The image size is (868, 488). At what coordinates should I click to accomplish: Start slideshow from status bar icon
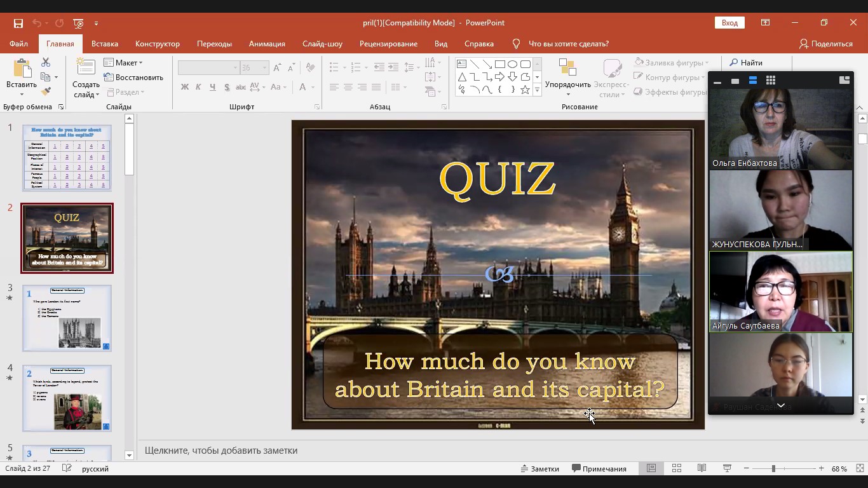(727, 468)
